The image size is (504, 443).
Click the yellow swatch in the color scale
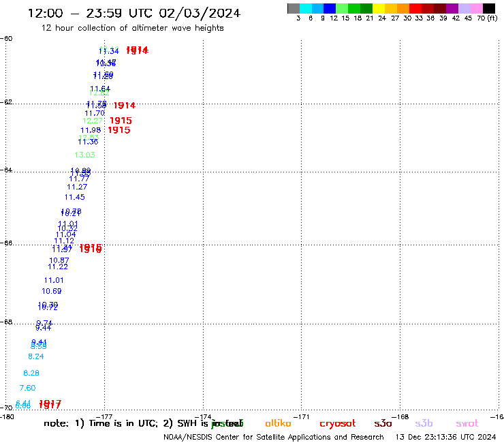pyautogui.click(x=379, y=8)
